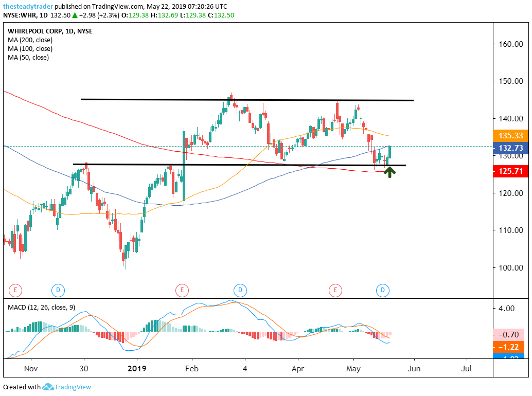Image resolution: width=532 pixels, height=396 pixels.
Task: Select the earnings E marker in late April
Action: click(x=335, y=290)
